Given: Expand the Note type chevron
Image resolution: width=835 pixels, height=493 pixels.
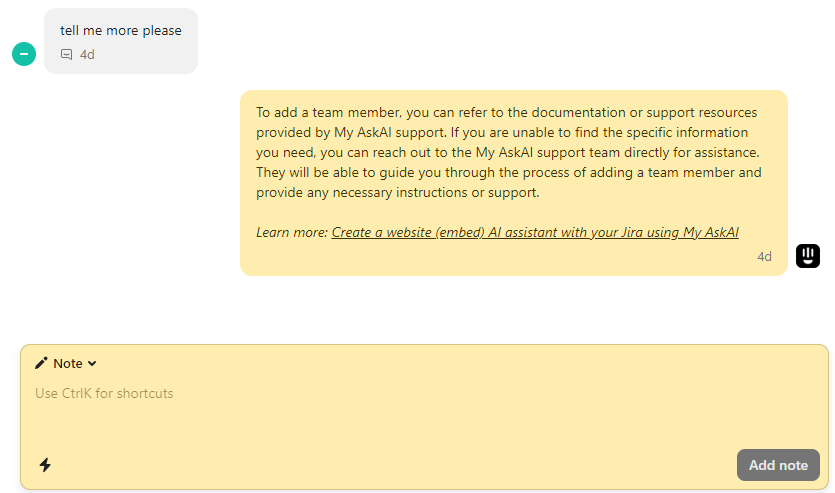Looking at the screenshot, I should point(92,364).
